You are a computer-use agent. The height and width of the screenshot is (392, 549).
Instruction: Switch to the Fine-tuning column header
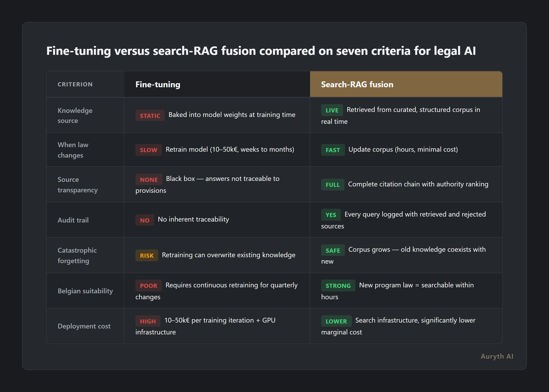157,84
